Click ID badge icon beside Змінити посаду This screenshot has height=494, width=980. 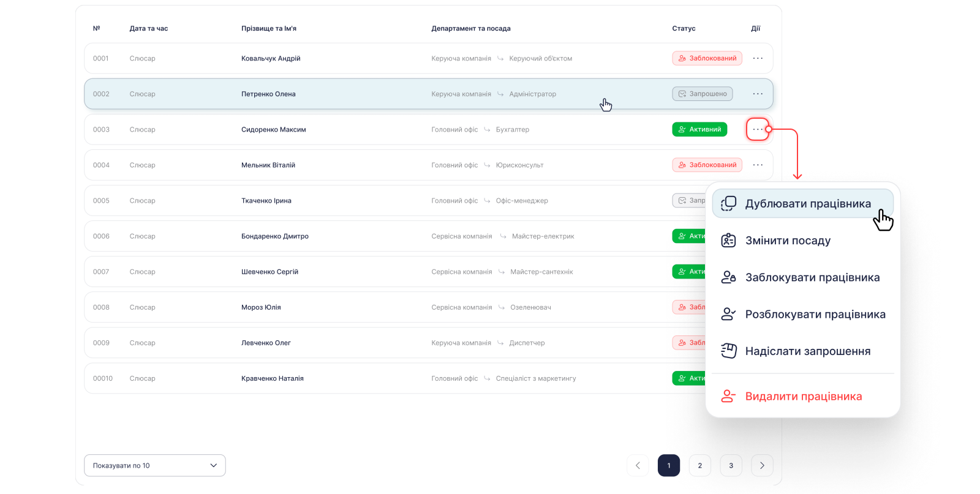[x=728, y=241]
